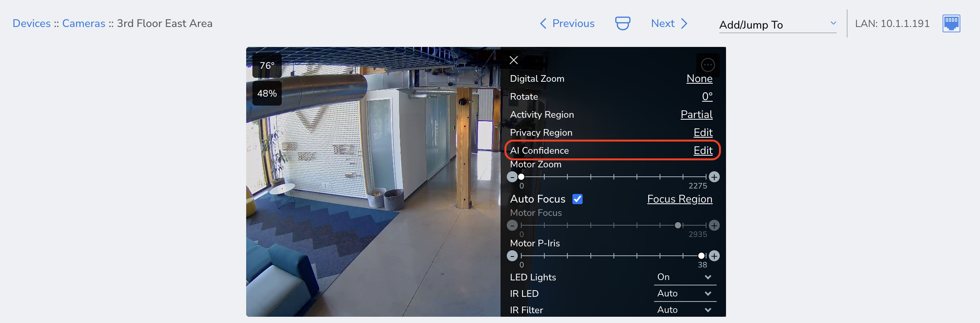980x323 pixels.
Task: Open the IR Filter dropdown
Action: tap(685, 310)
